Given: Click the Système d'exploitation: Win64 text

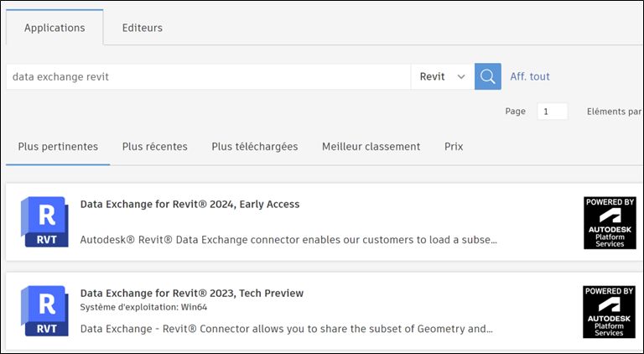Looking at the screenshot, I should pyautogui.click(x=143, y=307).
